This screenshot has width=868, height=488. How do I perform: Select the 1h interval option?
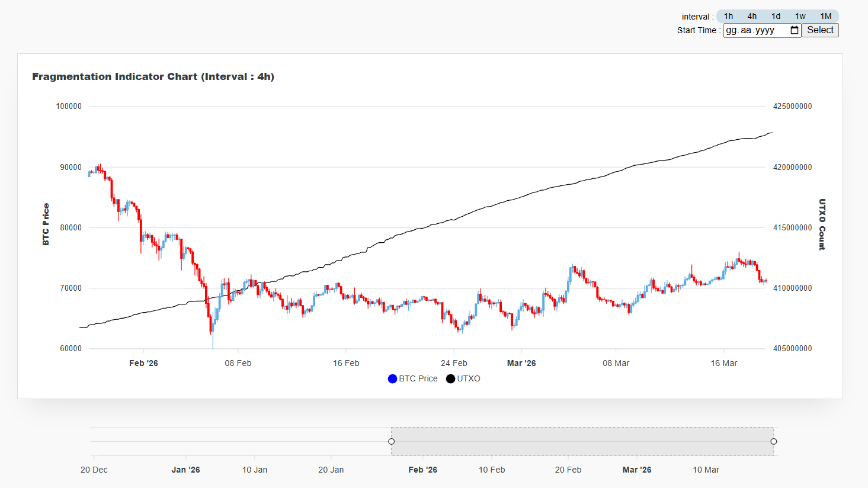click(728, 17)
